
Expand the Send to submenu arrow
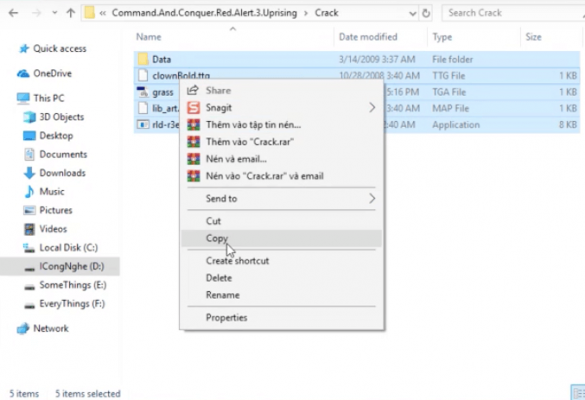pos(372,199)
